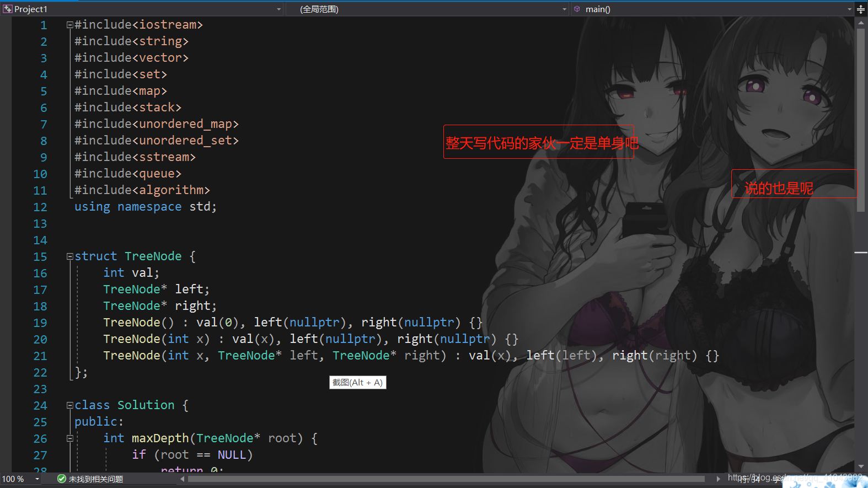Viewport: 868px width, 488px height.
Task: Open the 100 % zoom dropdown
Action: pyautogui.click(x=37, y=479)
